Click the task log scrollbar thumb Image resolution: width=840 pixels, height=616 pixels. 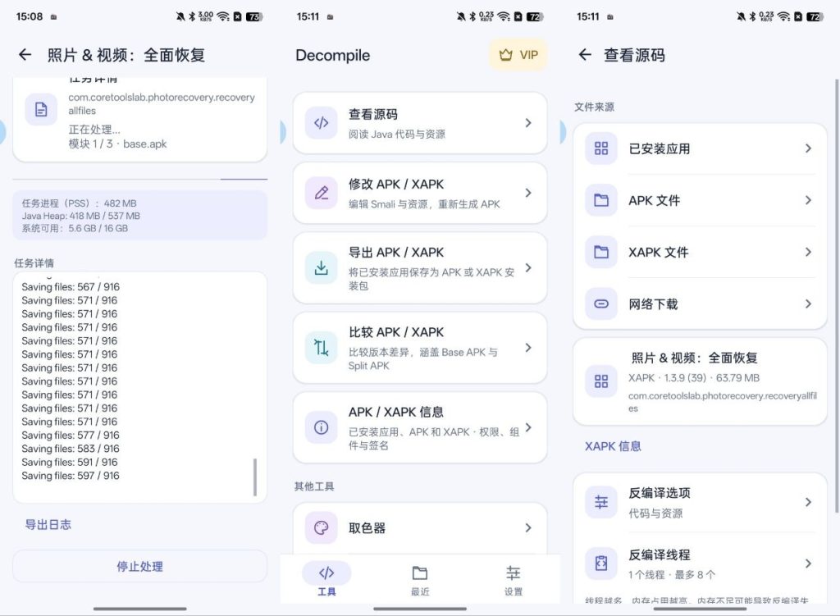coord(255,477)
